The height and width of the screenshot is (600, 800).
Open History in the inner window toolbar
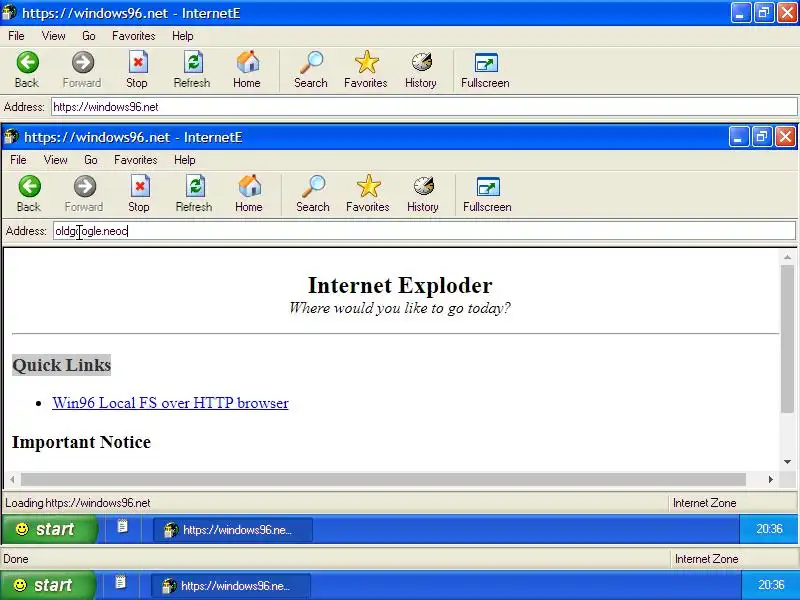(x=423, y=194)
